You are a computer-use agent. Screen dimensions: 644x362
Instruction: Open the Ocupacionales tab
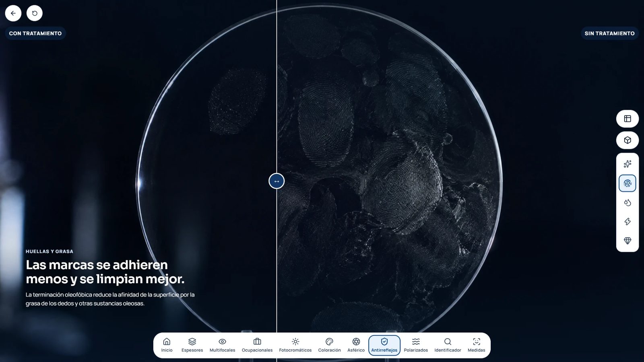click(257, 345)
